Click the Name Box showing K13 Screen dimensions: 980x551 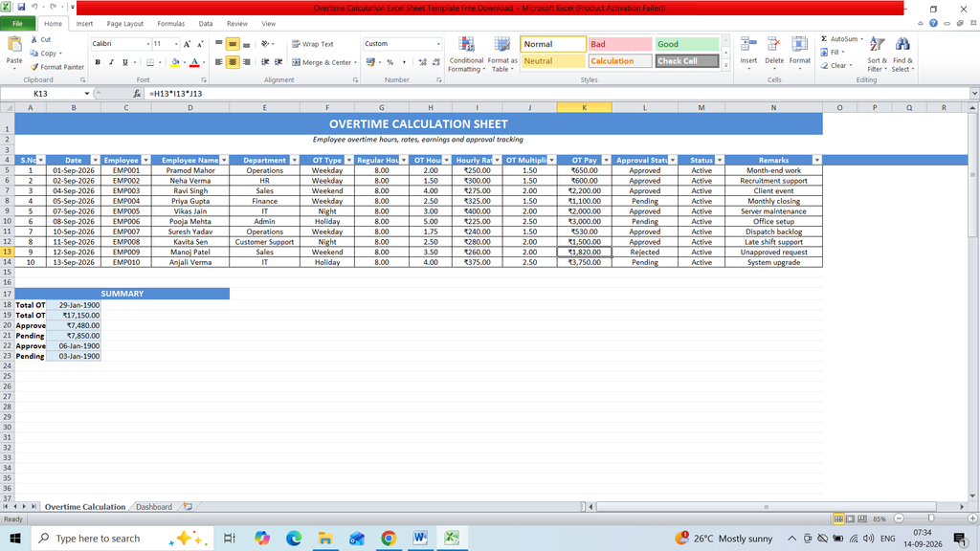click(41, 94)
